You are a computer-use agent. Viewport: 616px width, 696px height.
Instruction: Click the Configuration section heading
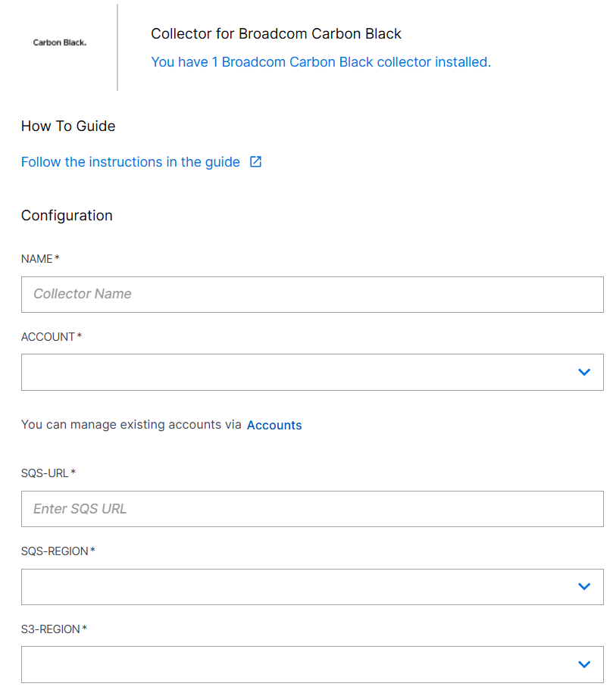pyautogui.click(x=67, y=216)
